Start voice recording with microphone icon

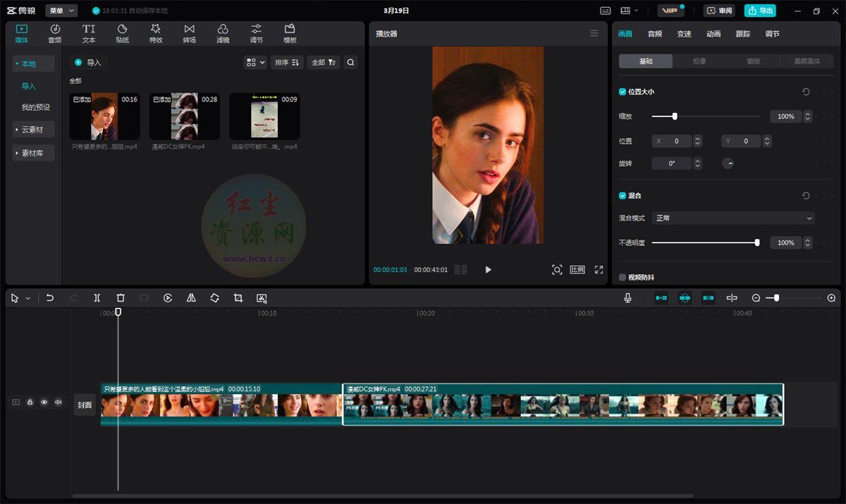[627, 298]
